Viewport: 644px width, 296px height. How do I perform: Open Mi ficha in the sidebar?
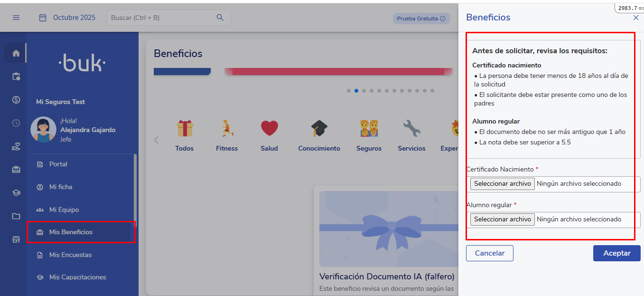click(61, 187)
